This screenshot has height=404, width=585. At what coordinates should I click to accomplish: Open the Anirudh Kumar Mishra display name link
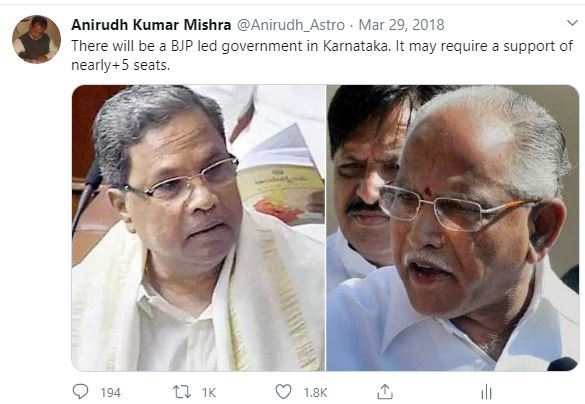point(151,25)
